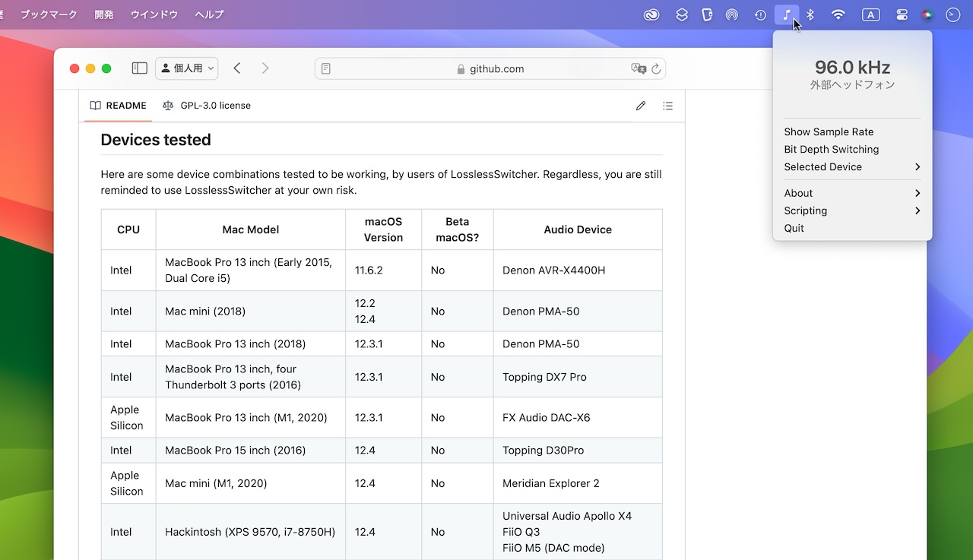Click the Devices tested heading
The width and height of the screenshot is (973, 560).
tap(156, 140)
